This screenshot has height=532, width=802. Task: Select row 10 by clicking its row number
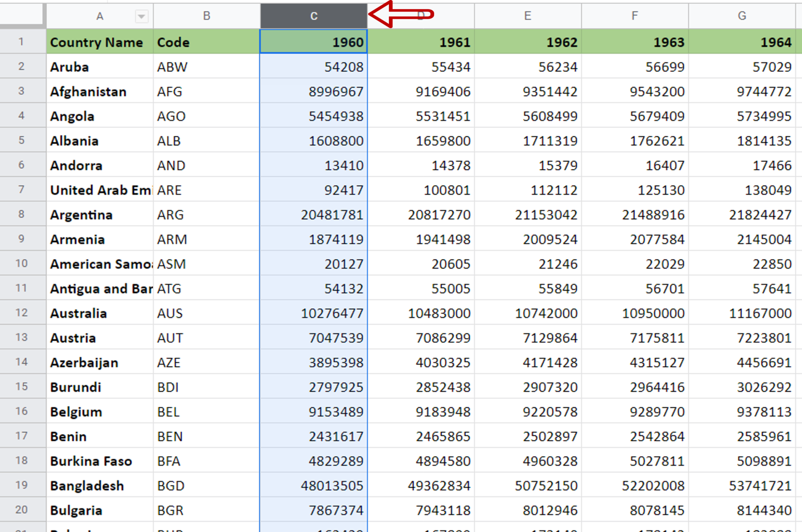[22, 263]
